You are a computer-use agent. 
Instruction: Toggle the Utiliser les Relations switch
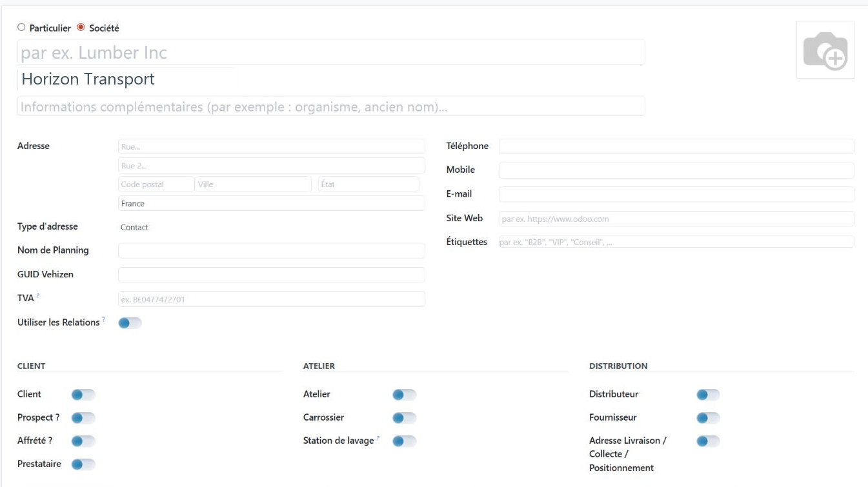pyautogui.click(x=130, y=323)
